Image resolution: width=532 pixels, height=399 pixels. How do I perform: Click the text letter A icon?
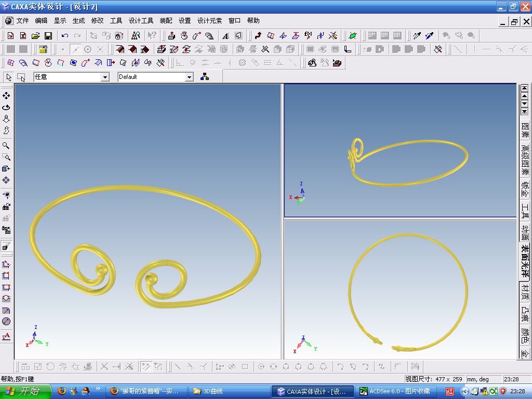[225, 36]
